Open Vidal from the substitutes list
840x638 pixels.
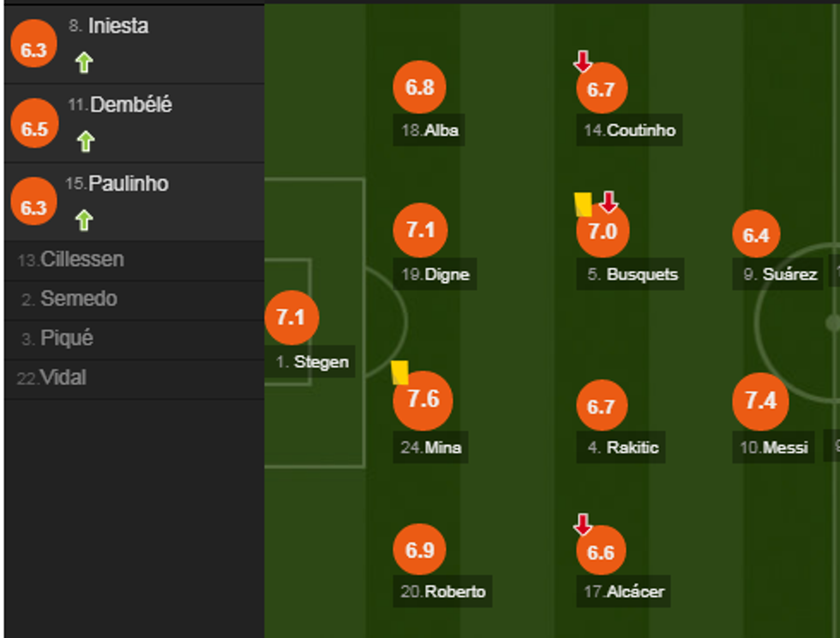click(x=63, y=377)
